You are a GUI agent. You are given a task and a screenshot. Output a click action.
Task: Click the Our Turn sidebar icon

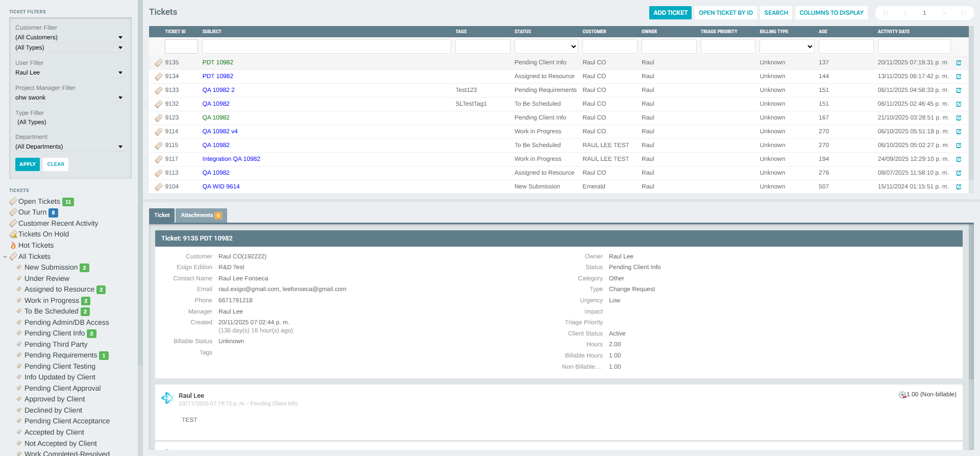[13, 212]
